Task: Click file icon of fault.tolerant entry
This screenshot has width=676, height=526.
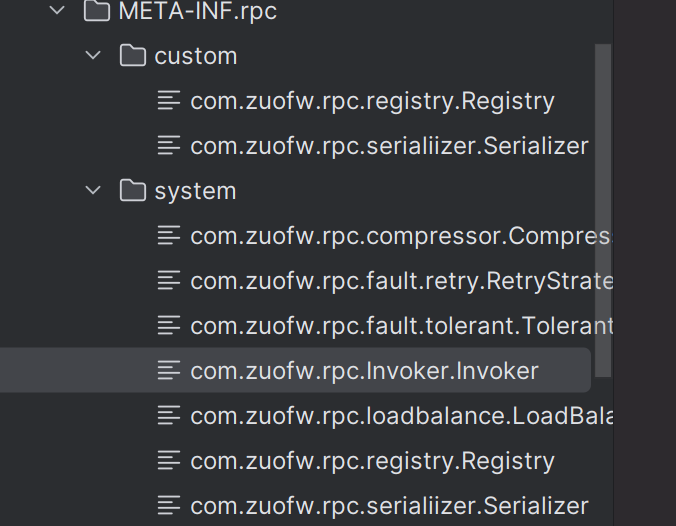Action: pyautogui.click(x=169, y=325)
